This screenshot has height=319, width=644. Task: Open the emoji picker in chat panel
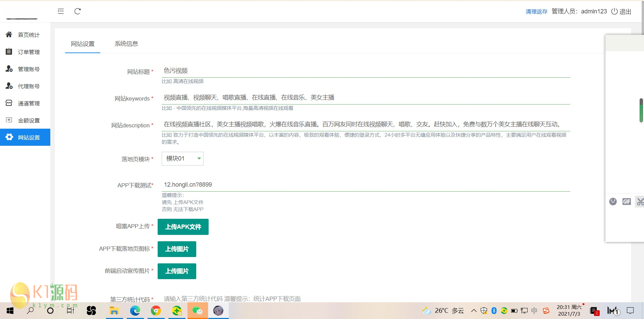[x=613, y=201]
